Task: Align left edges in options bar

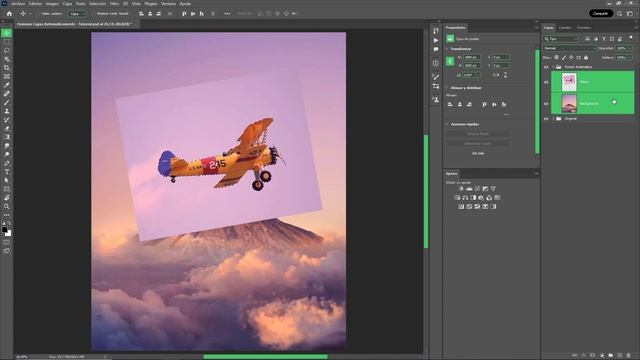Action: coord(142,13)
